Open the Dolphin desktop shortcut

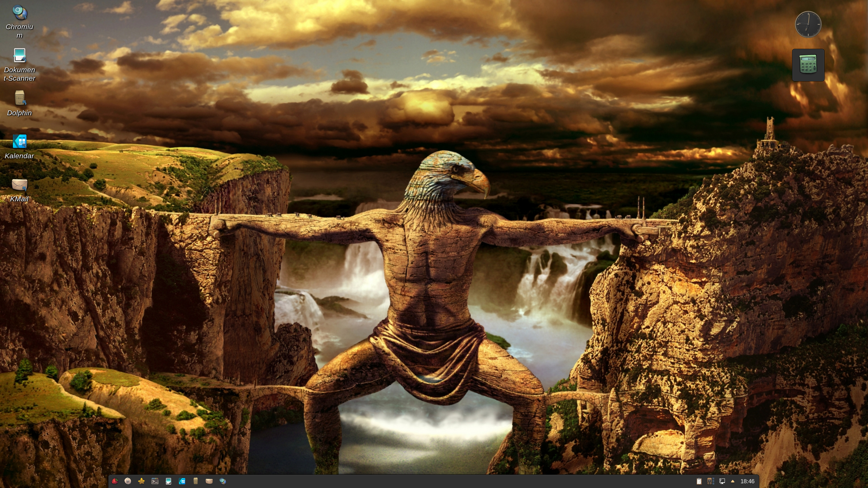pos(20,99)
